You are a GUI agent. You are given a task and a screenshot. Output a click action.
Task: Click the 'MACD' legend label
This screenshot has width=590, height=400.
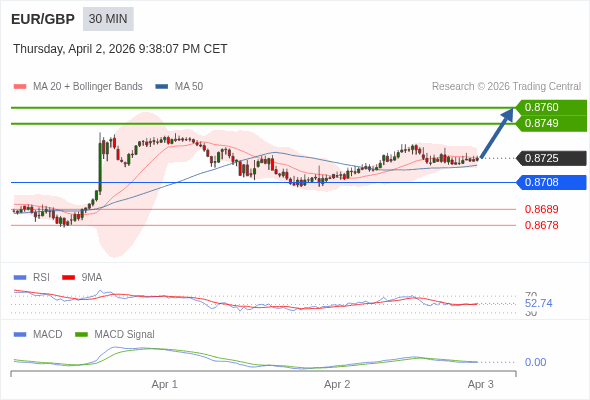pyautogui.click(x=47, y=335)
